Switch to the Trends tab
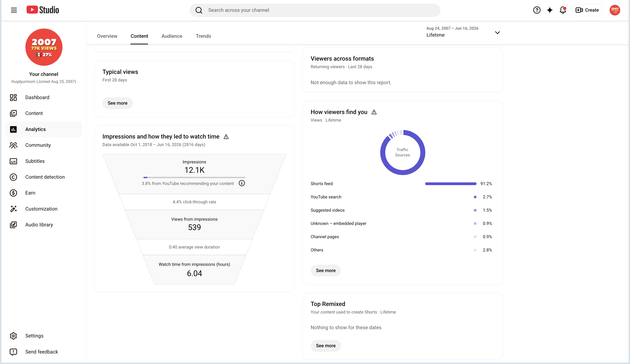This screenshot has width=630, height=364. pos(203,36)
